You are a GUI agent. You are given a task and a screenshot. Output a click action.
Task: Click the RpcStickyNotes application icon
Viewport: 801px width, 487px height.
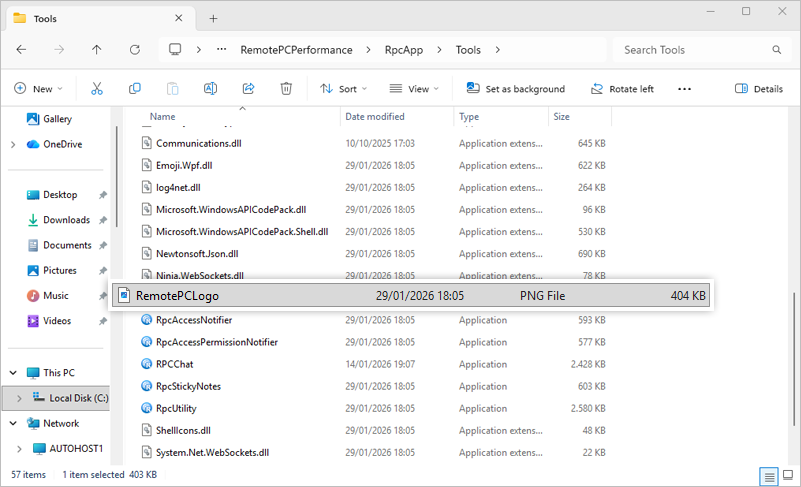tap(147, 386)
